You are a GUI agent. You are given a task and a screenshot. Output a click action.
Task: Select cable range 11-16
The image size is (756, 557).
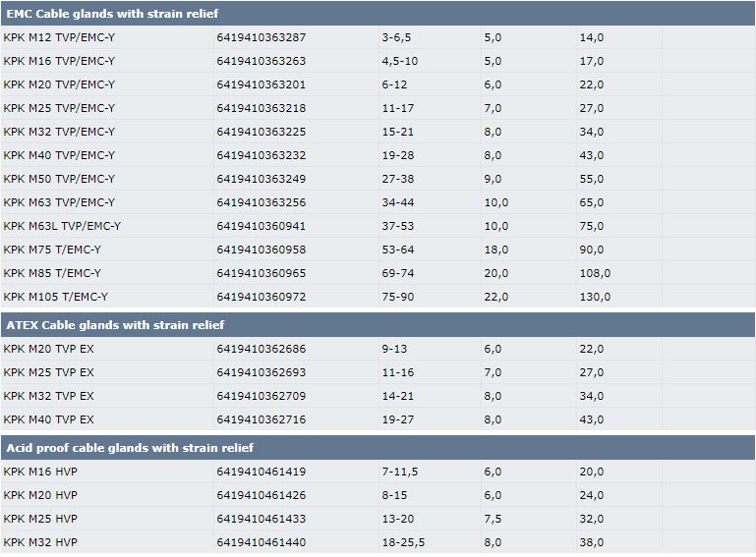[x=398, y=373]
